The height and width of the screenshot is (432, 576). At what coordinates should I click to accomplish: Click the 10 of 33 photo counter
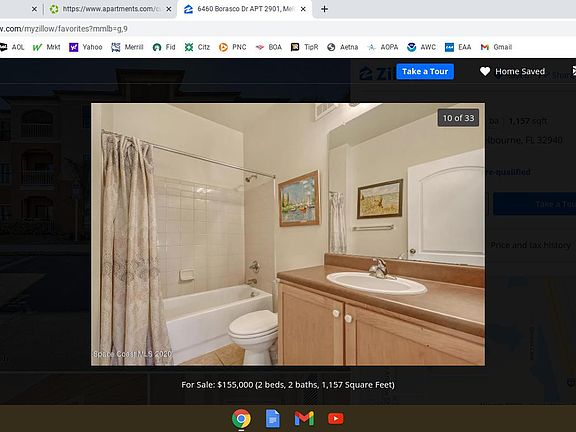[x=458, y=118]
